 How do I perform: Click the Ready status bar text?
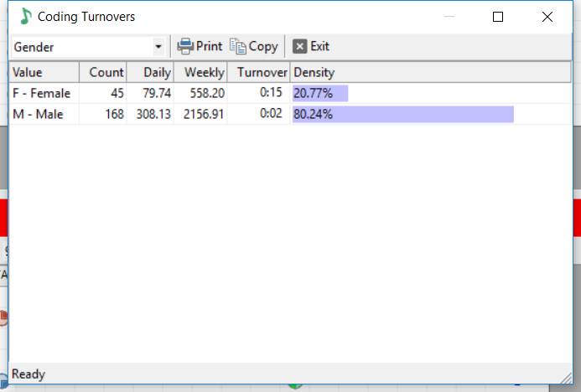[x=29, y=374]
